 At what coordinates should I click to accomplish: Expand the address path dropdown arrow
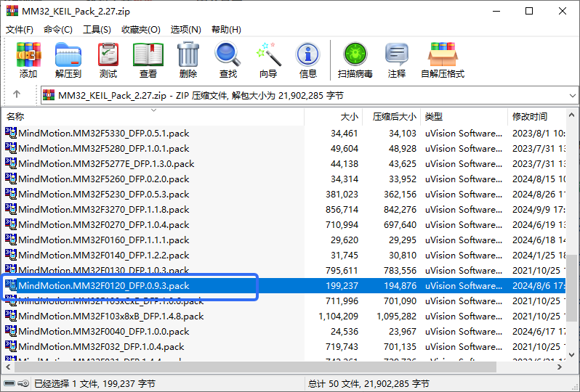[569, 95]
